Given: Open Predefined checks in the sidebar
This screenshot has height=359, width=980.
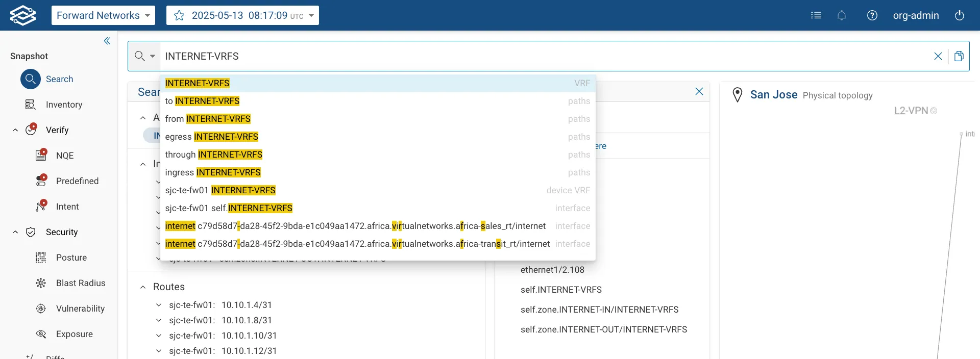Looking at the screenshot, I should click(x=77, y=181).
